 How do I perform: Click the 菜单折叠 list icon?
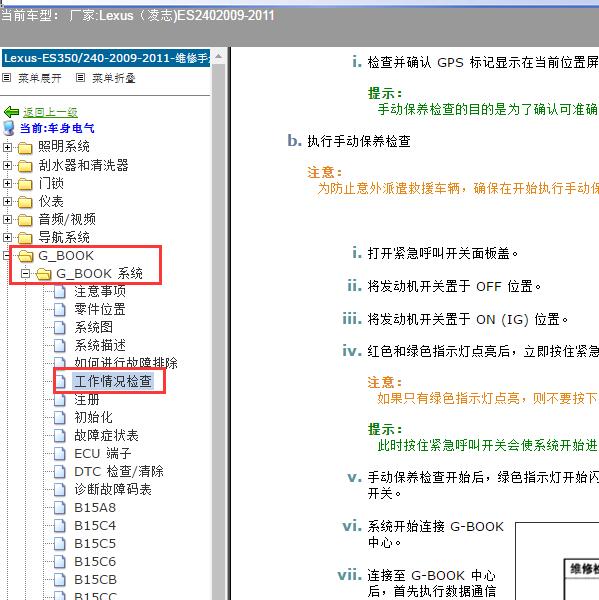point(80,78)
